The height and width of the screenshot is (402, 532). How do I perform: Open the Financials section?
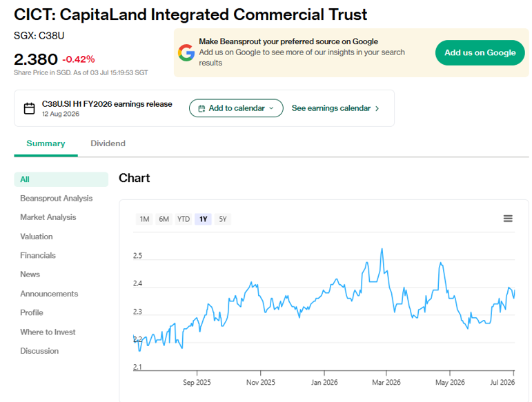click(x=38, y=256)
